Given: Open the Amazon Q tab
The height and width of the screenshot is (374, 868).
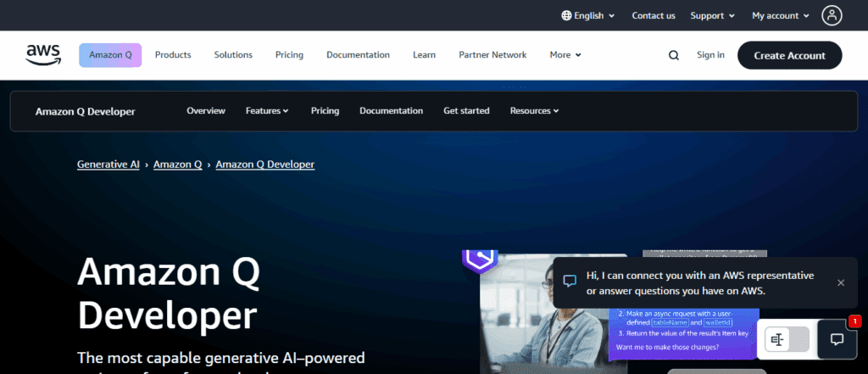Looking at the screenshot, I should pos(110,55).
